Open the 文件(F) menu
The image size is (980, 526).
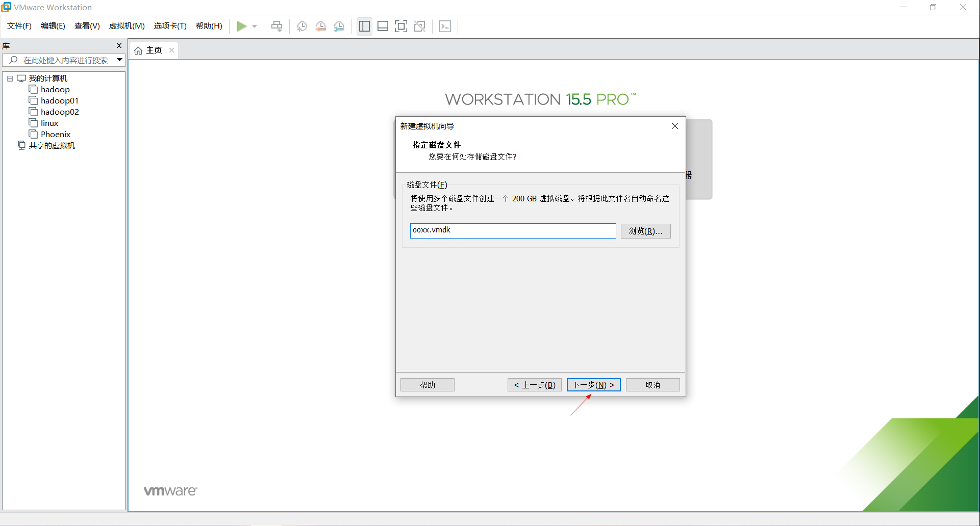[x=19, y=26]
